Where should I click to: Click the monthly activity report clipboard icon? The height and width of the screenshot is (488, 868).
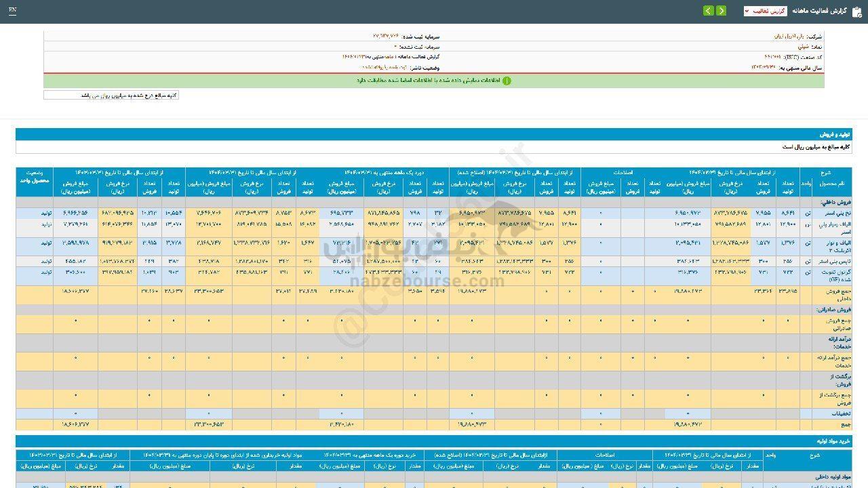[856, 11]
